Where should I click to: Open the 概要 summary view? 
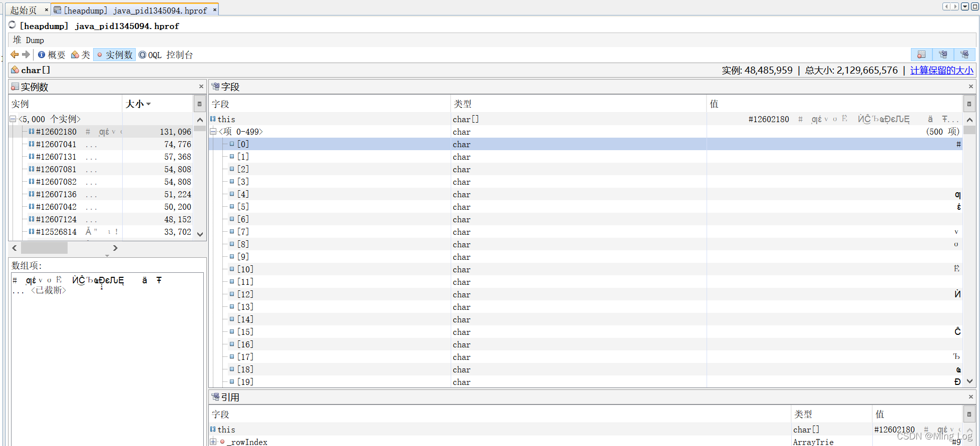click(x=52, y=55)
